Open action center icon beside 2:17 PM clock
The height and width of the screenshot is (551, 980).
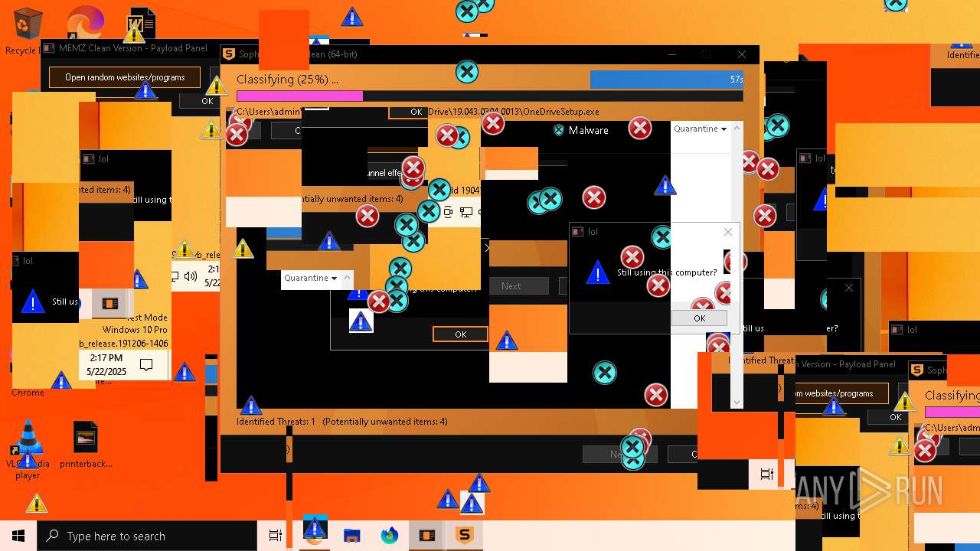coord(145,365)
